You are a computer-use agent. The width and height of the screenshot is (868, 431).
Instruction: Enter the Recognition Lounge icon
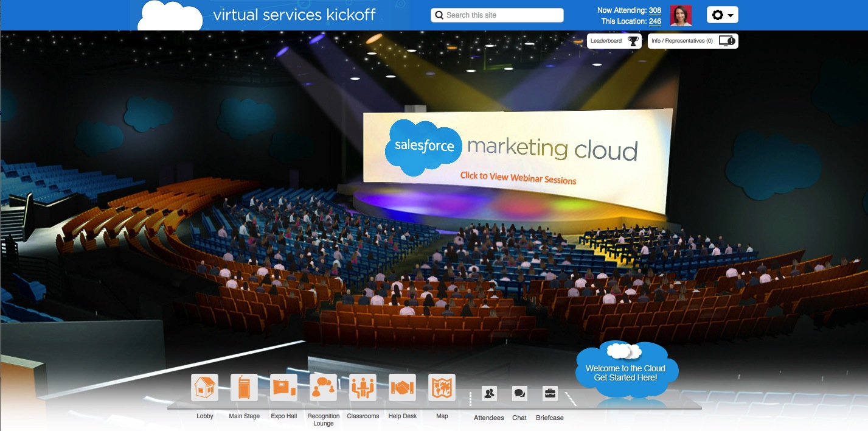(323, 388)
